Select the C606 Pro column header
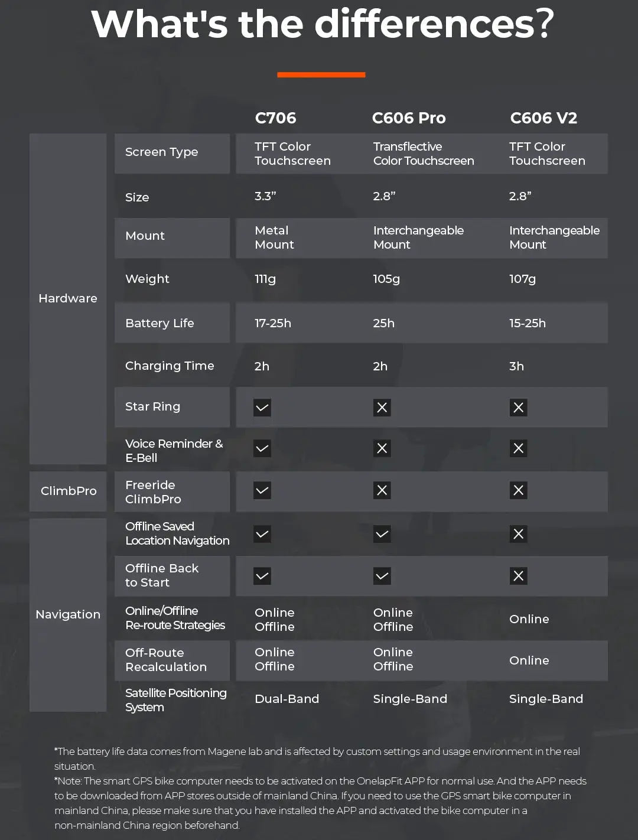The width and height of the screenshot is (638, 840). [x=409, y=118]
